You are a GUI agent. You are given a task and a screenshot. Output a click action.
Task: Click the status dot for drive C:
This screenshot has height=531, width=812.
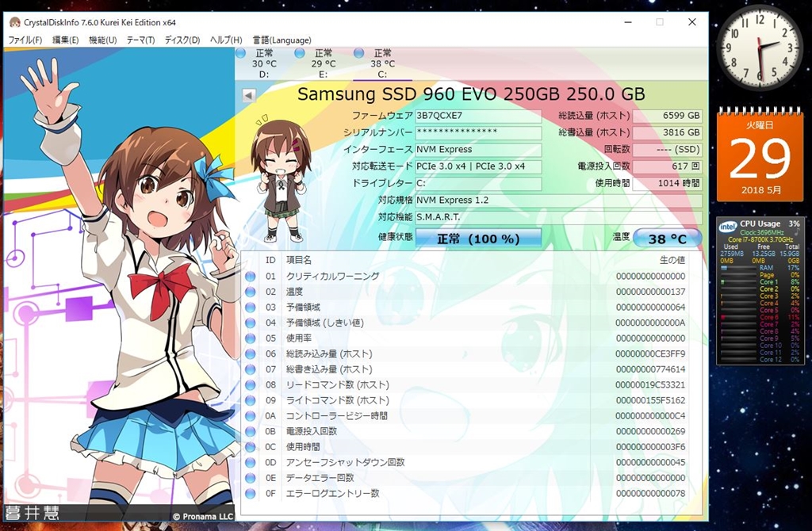(x=358, y=53)
